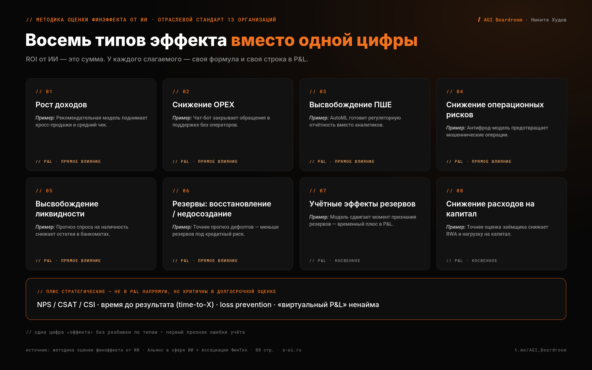Click the '// 05' card number
The width and height of the screenshot is (592, 370).
click(44, 191)
